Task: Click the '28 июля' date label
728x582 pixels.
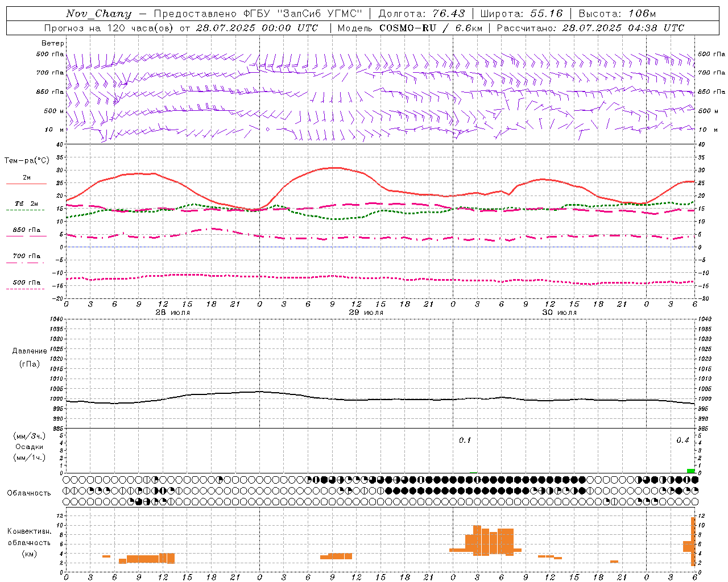Action: coord(172,312)
